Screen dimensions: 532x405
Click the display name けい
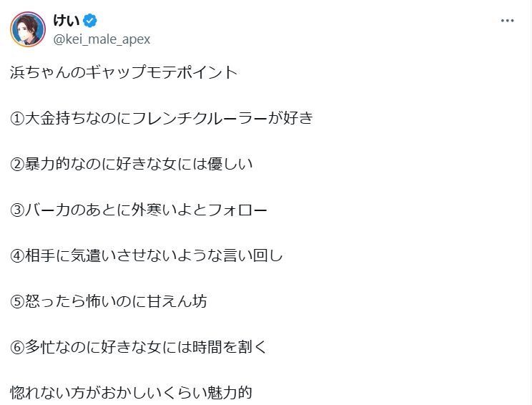coord(66,20)
